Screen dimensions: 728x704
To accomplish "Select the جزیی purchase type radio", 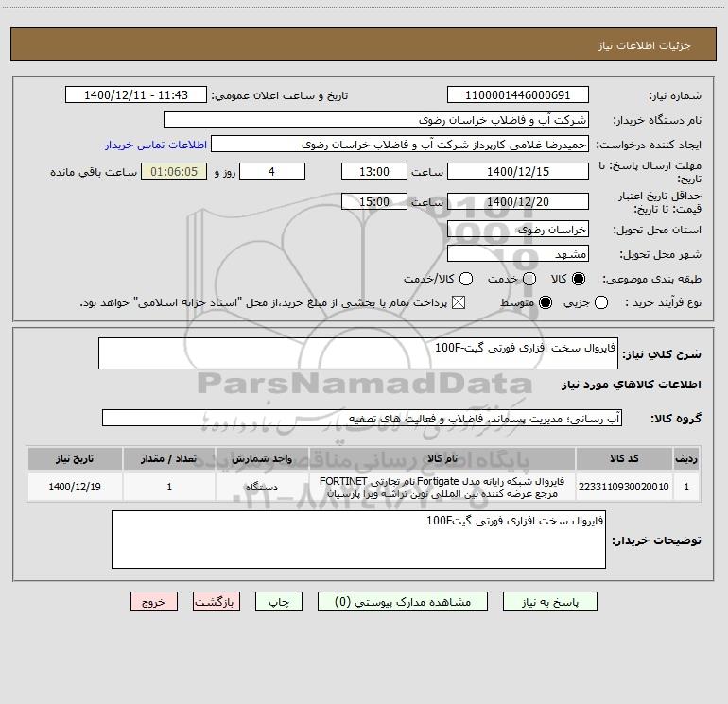I will coord(600,302).
